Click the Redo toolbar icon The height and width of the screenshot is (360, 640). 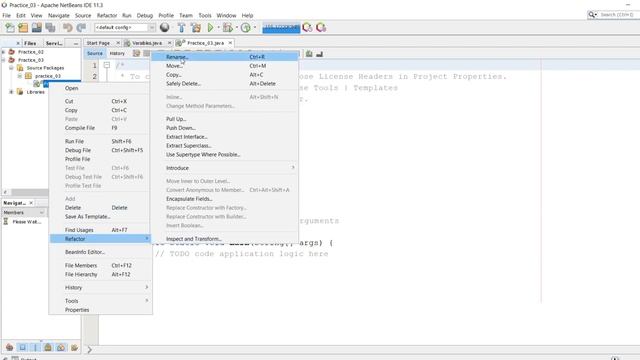pos(81,28)
